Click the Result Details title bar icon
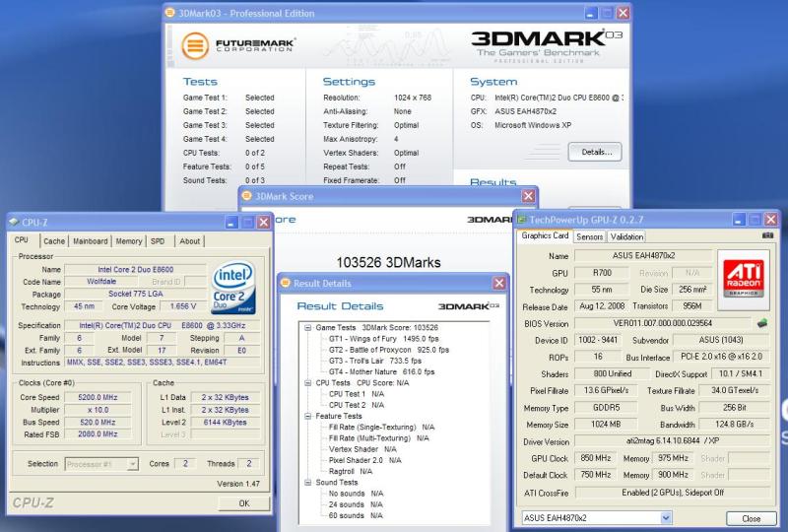The height and width of the screenshot is (532, 788). [286, 283]
